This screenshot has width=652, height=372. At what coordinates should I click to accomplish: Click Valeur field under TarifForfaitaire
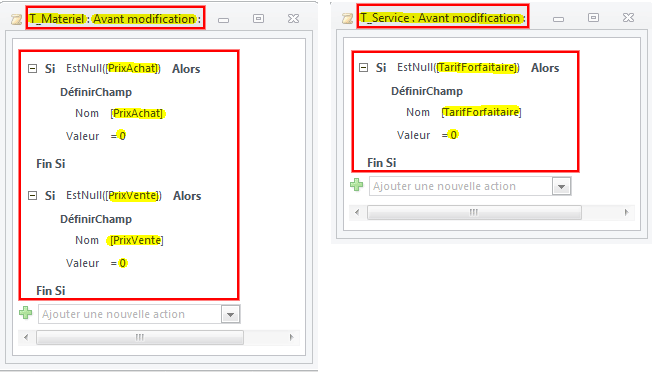[450, 135]
